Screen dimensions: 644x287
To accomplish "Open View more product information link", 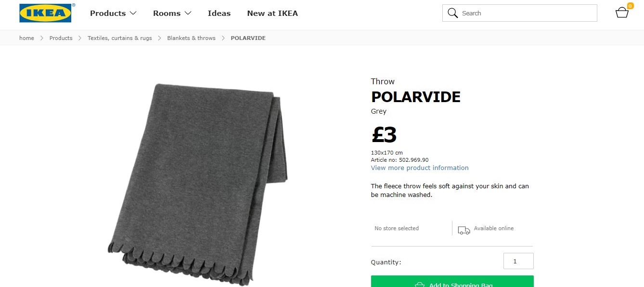I will (x=419, y=168).
